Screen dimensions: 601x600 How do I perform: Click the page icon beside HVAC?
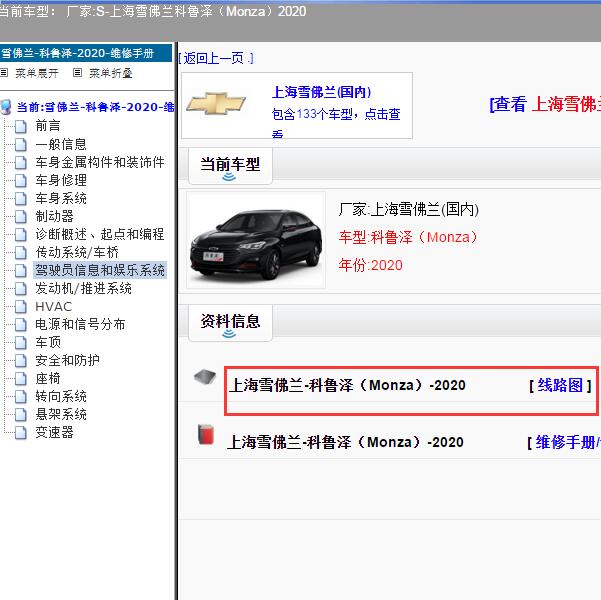21,306
